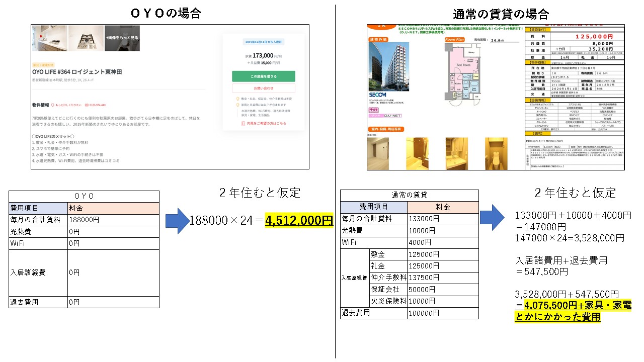Click the 2019年12月11日 move-in date badge

263,42
